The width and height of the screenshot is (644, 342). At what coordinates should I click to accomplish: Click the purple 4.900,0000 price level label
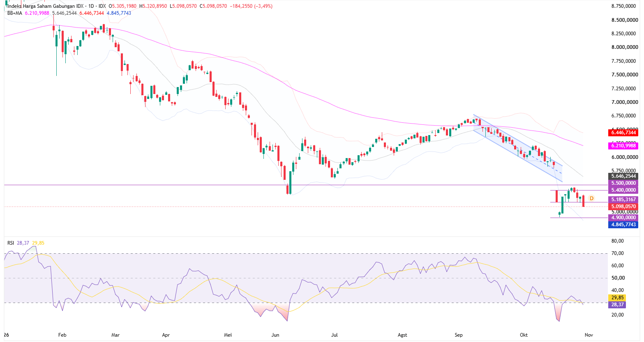click(623, 218)
